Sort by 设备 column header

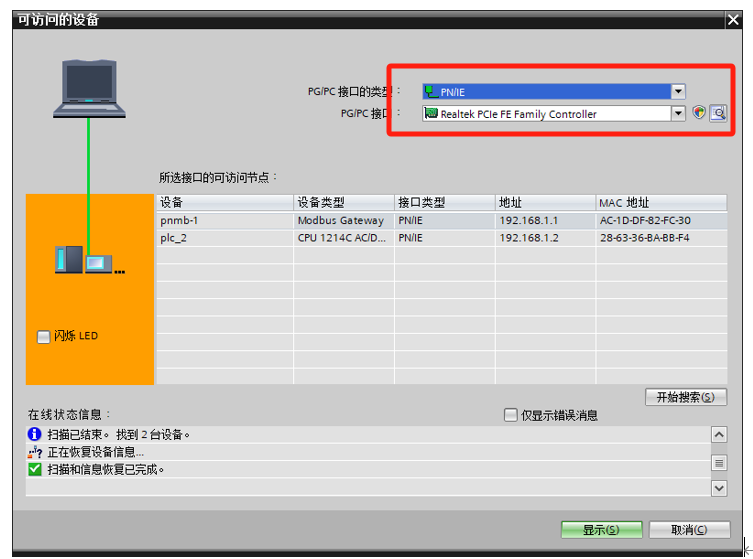click(225, 202)
